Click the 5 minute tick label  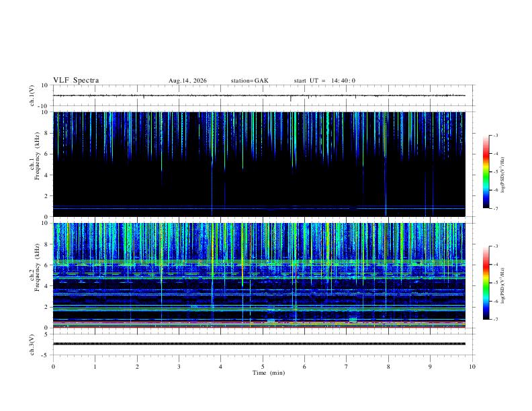click(x=263, y=367)
